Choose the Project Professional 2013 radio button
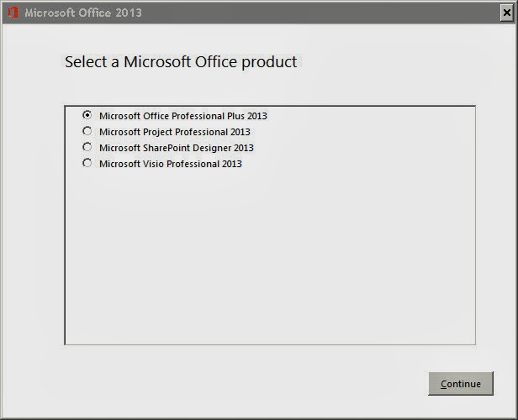The width and height of the screenshot is (518, 420). [87, 131]
